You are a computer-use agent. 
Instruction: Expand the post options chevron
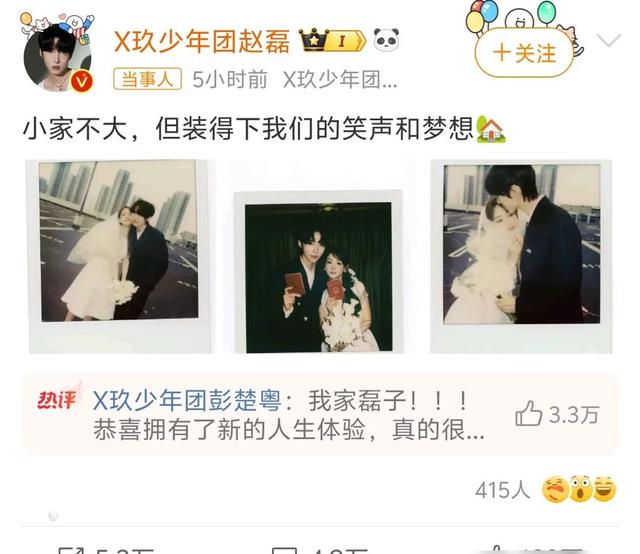pyautogui.click(x=609, y=40)
